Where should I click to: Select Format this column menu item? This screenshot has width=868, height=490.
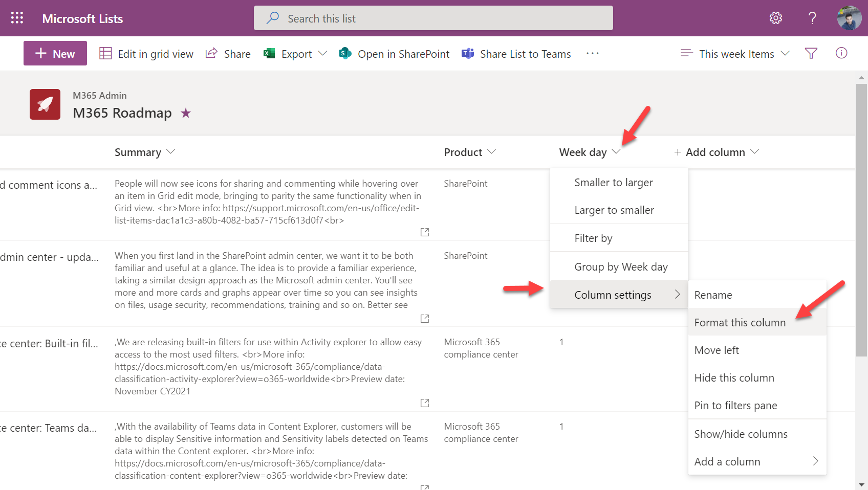pos(740,322)
